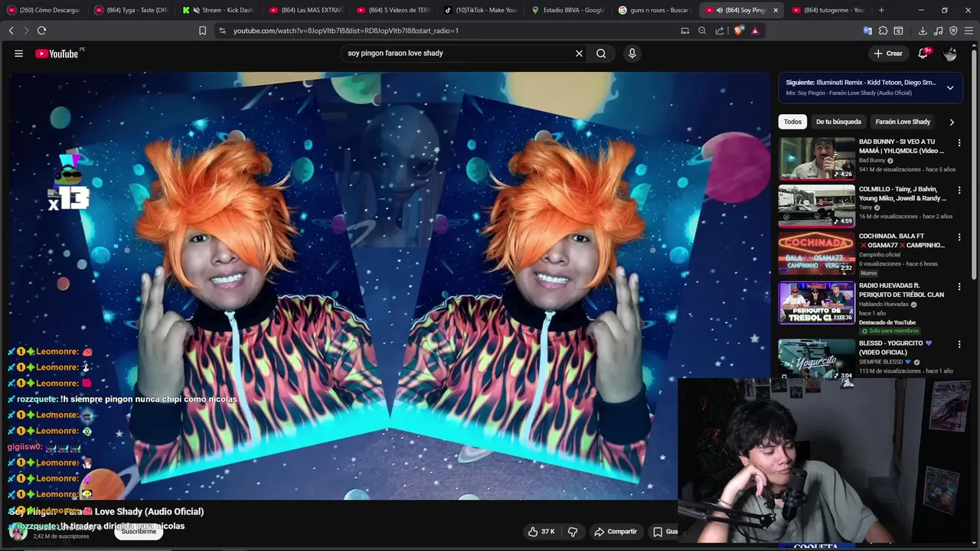Open YouTube notifications bell
The width and height of the screenshot is (980, 551).
coord(924,54)
